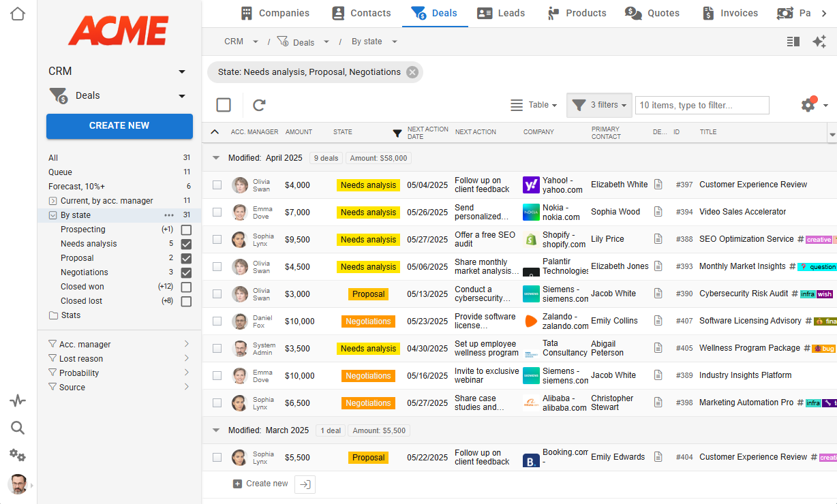The image size is (837, 504).
Task: Click the bug tag on Wellness Program Package
Action: (x=824, y=349)
